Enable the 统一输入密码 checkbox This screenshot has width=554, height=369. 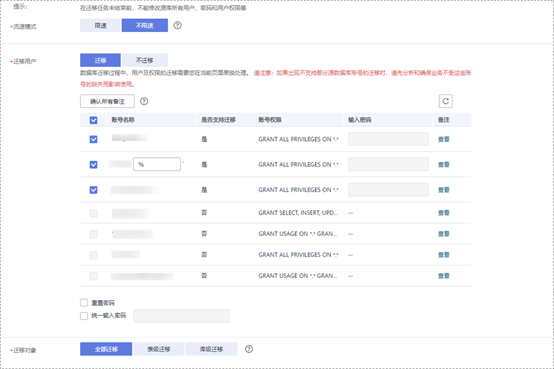coord(84,316)
